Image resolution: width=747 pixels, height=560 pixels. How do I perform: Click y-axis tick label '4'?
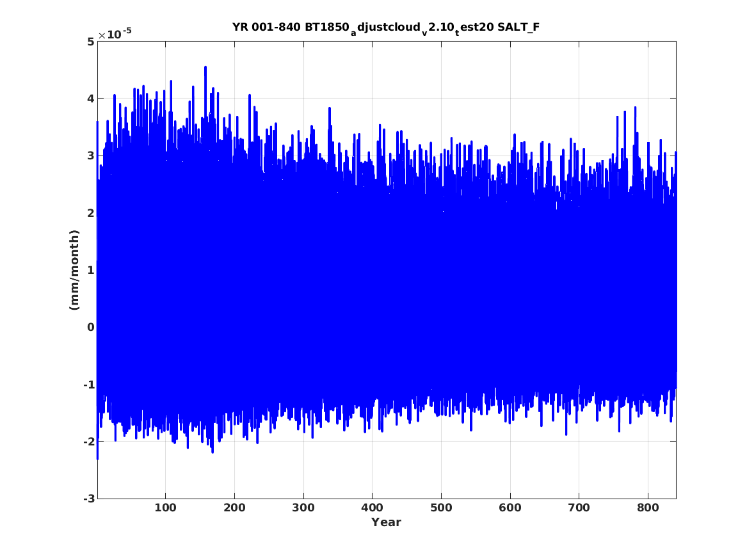click(x=90, y=99)
